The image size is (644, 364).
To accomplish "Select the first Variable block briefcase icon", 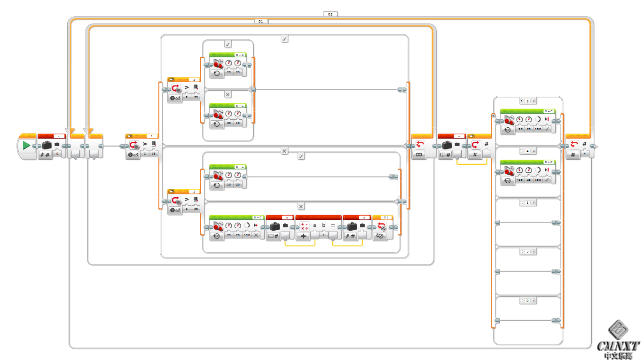I will [x=47, y=145].
